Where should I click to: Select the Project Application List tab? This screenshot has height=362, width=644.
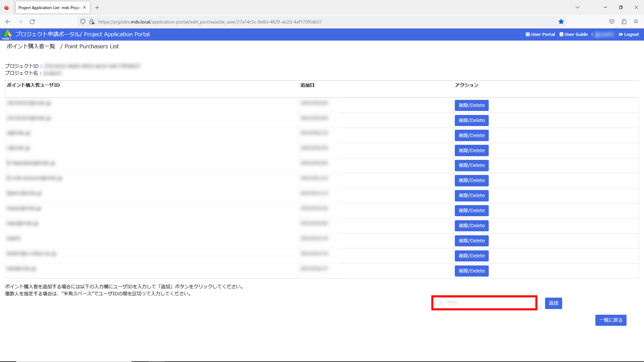pyautogui.click(x=49, y=8)
